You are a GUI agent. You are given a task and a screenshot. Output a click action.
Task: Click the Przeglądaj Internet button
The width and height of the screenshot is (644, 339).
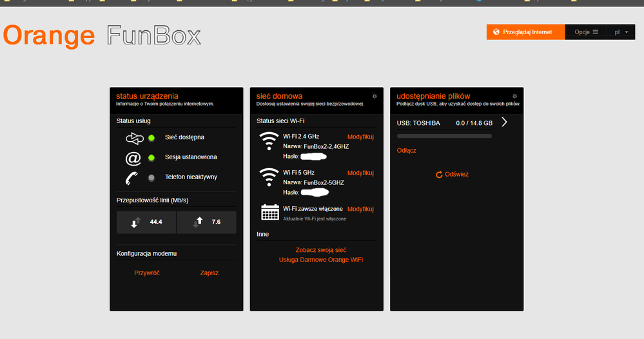[x=525, y=32]
